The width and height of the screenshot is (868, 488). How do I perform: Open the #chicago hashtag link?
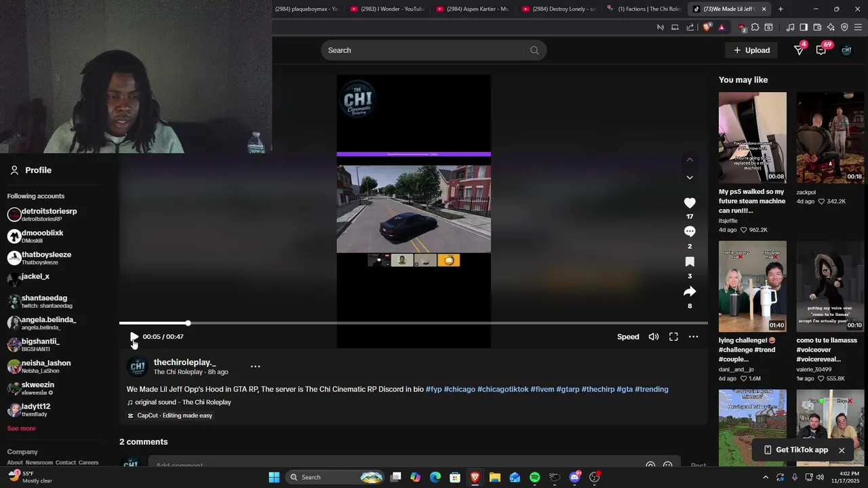(459, 389)
